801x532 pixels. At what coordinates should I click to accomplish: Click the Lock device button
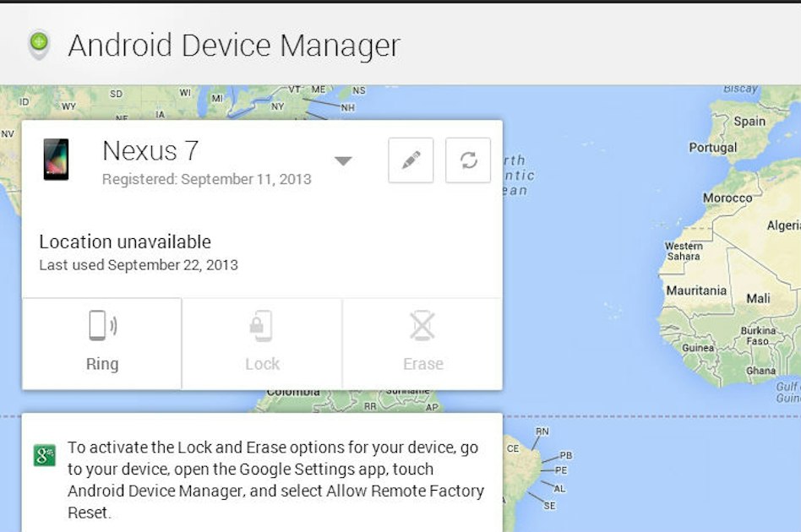262,344
